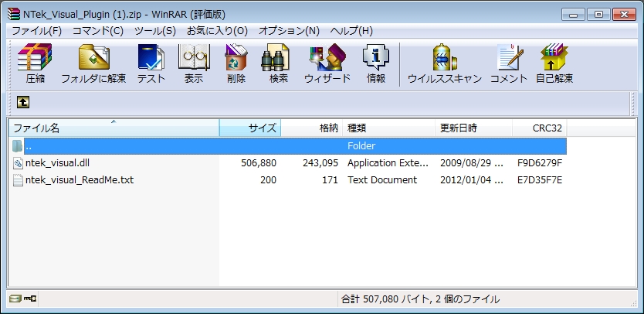Click CRC value E7D35F7E
The width and height of the screenshot is (644, 314).
coord(540,180)
